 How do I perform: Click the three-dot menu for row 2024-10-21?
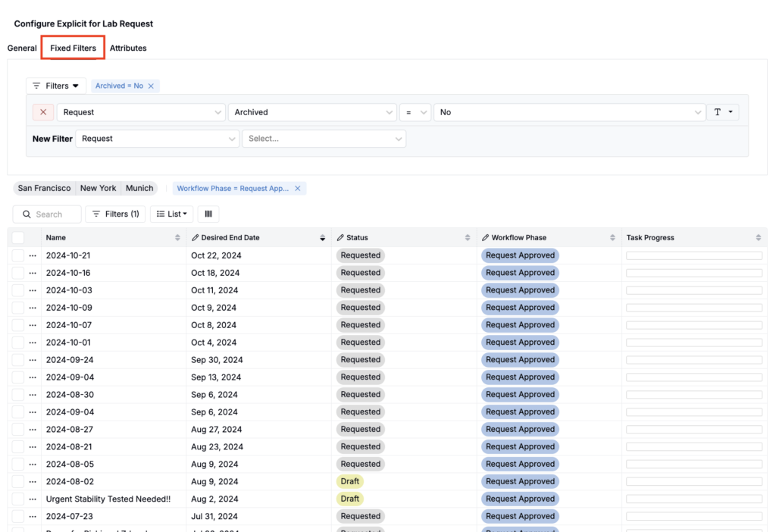[33, 255]
